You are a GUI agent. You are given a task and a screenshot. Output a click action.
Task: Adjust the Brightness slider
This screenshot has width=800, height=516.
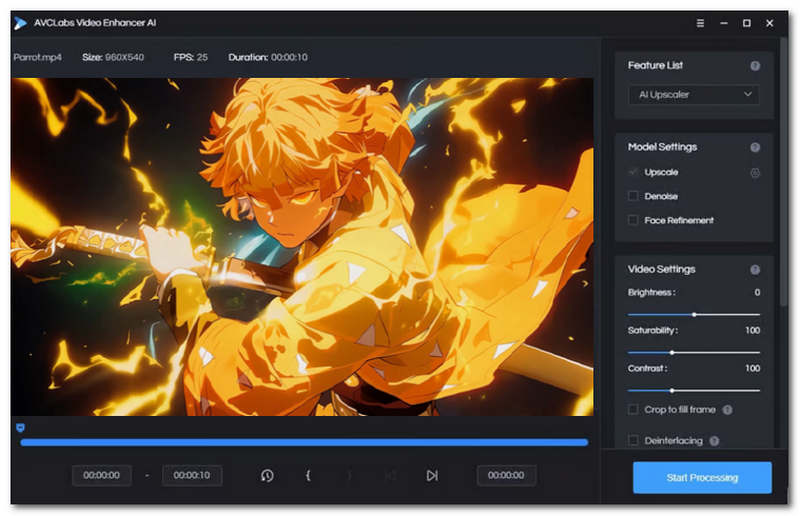pos(694,314)
